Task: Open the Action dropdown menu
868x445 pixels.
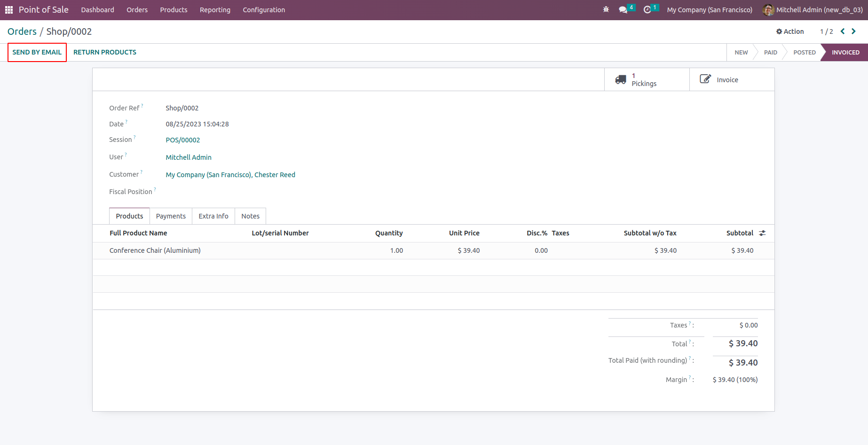Action: [x=790, y=31]
